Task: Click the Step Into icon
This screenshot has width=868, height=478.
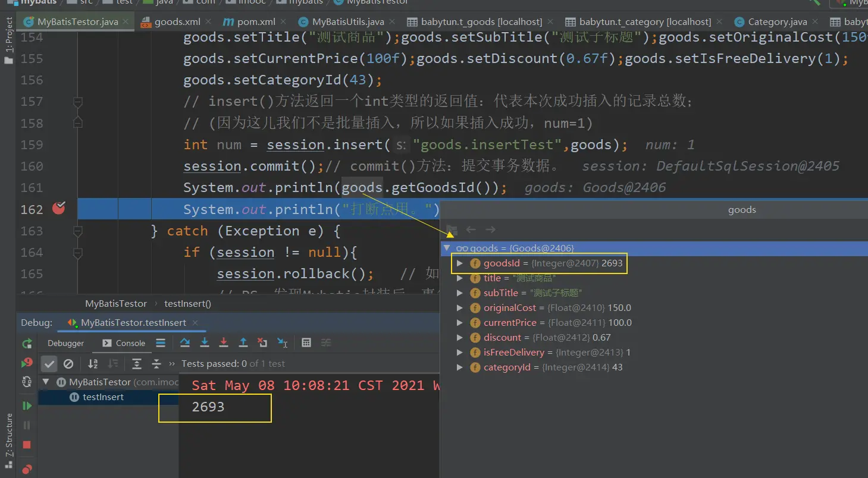Action: click(x=205, y=342)
